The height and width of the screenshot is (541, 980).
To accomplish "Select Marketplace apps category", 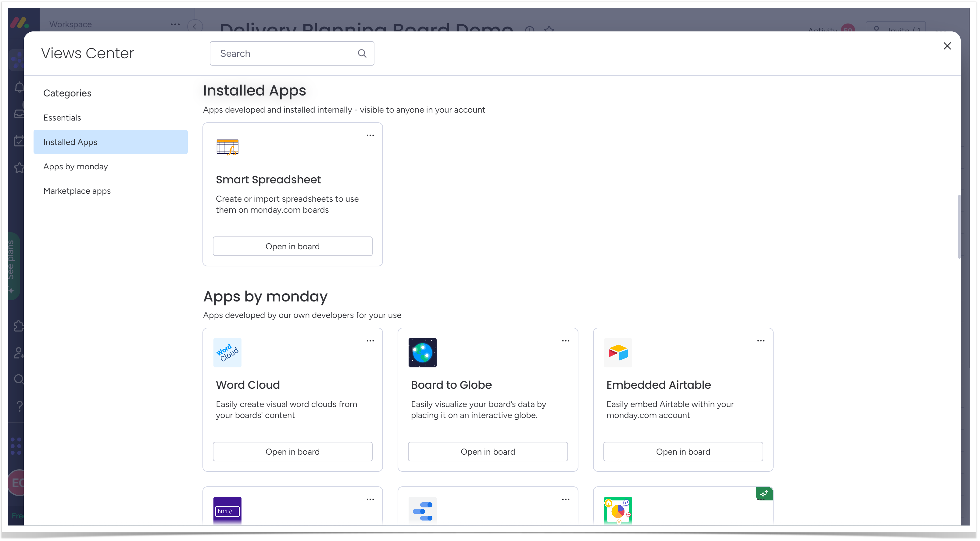I will (x=110, y=191).
